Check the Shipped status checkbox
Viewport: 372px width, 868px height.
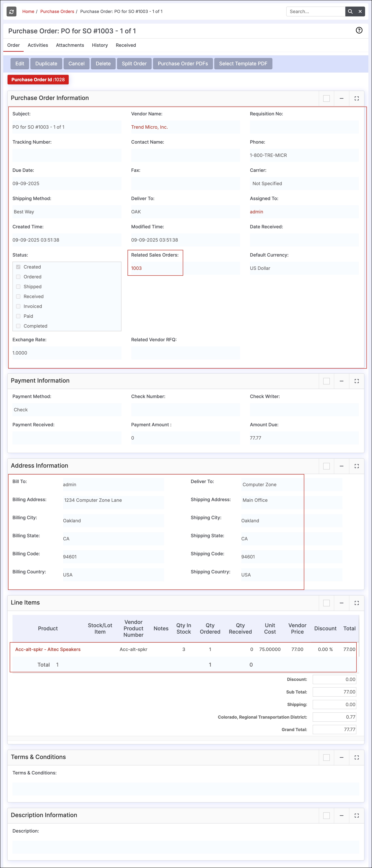pos(18,286)
